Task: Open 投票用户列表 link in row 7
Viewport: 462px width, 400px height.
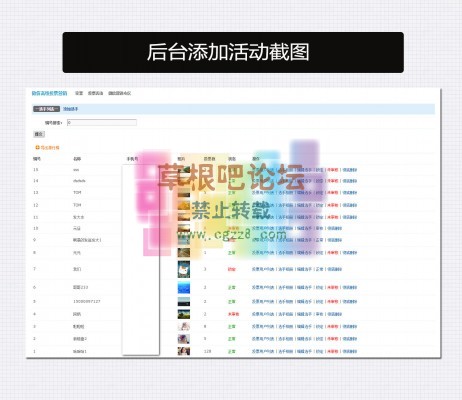Action: click(263, 269)
